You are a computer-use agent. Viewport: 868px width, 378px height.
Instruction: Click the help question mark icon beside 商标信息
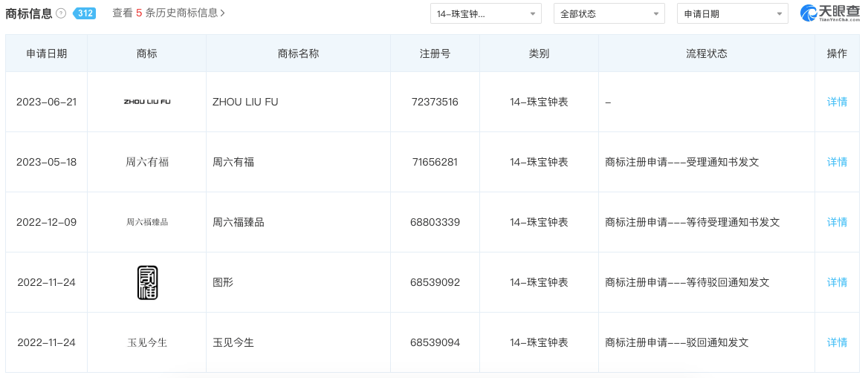[x=61, y=13]
